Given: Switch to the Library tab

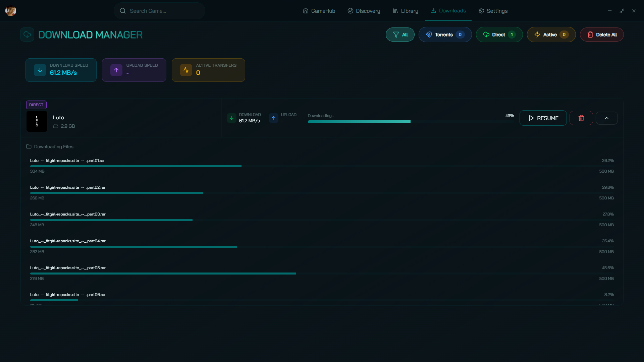Looking at the screenshot, I should click(x=405, y=11).
